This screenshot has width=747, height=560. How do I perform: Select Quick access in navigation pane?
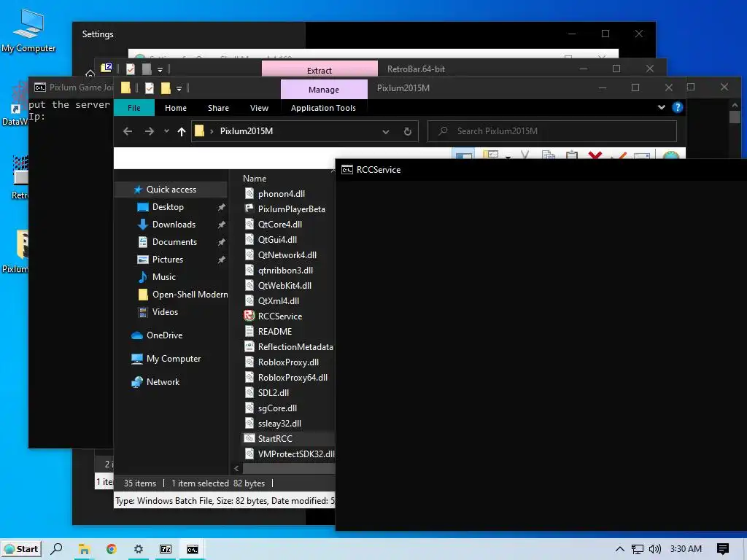tap(171, 190)
